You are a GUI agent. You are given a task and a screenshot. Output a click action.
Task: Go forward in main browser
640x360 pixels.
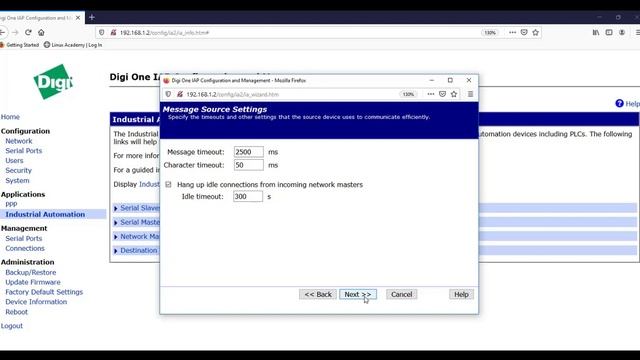coord(15,32)
